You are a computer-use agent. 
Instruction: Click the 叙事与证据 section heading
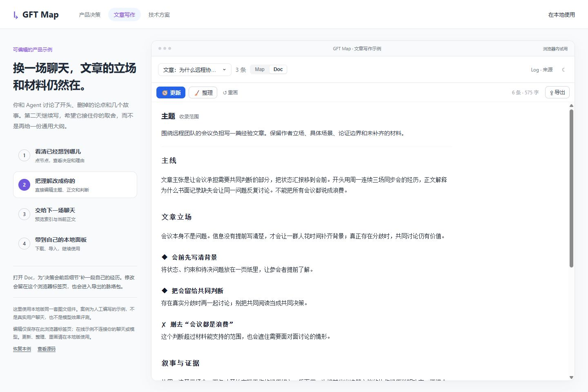[180, 363]
